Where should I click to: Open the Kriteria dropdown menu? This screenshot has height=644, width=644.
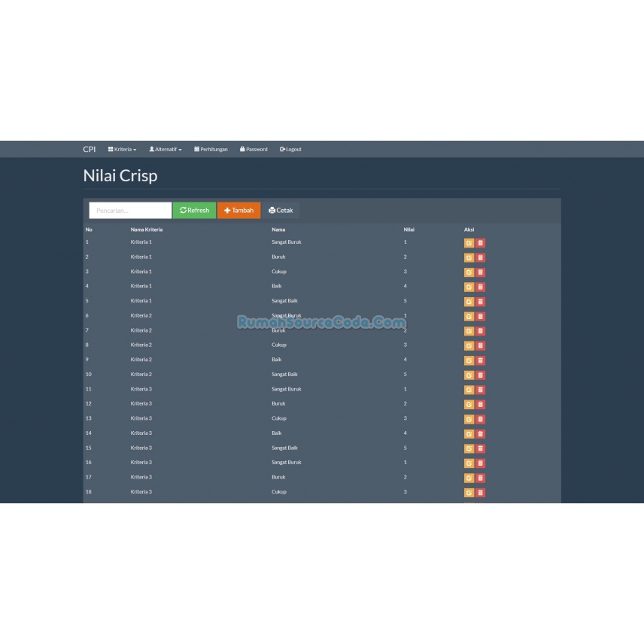122,149
